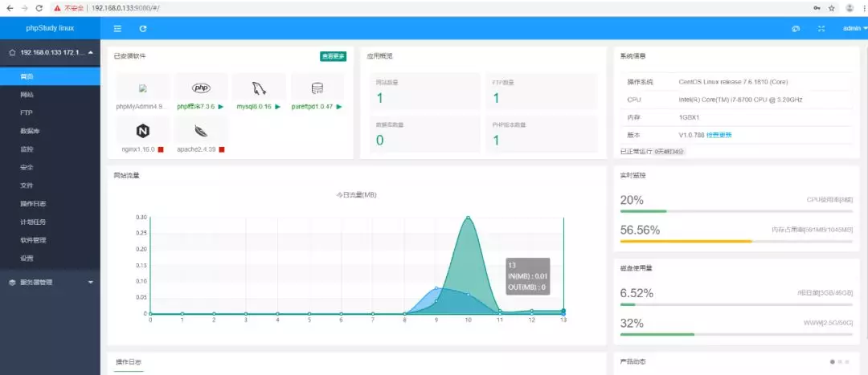The width and height of the screenshot is (868, 375).
Task: Toggle the hamburger sidebar menu icon
Action: tap(117, 28)
